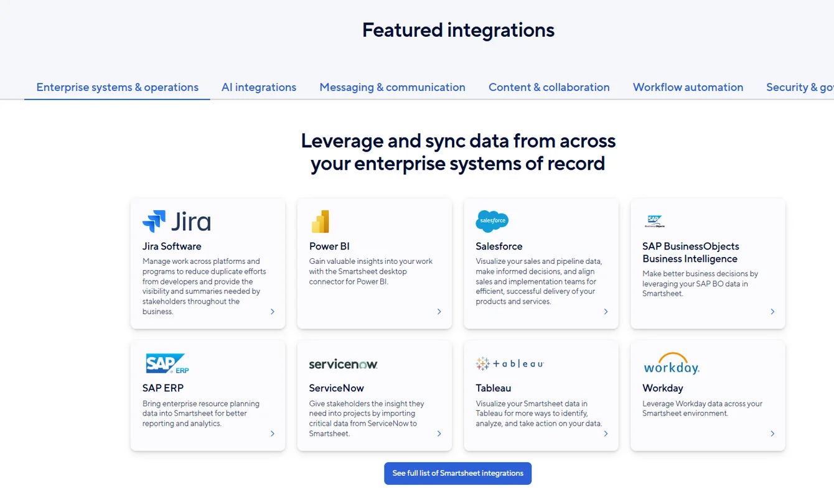Open the SAP BusinessObjects card chevron
The width and height of the screenshot is (834, 504).
coord(773,312)
